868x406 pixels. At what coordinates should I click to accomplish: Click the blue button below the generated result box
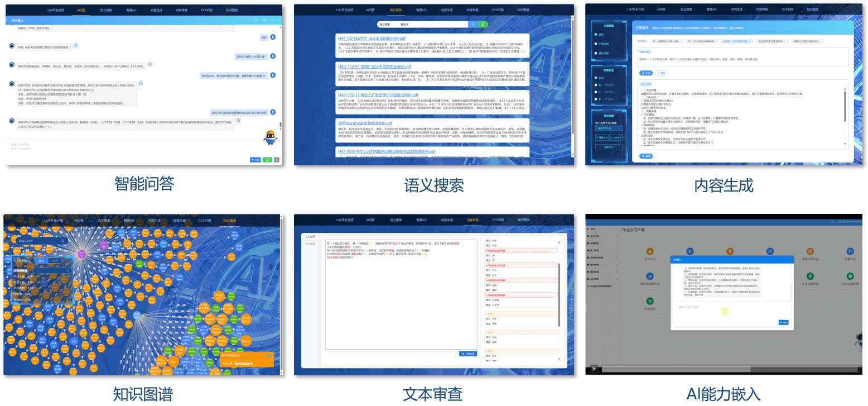[646, 156]
